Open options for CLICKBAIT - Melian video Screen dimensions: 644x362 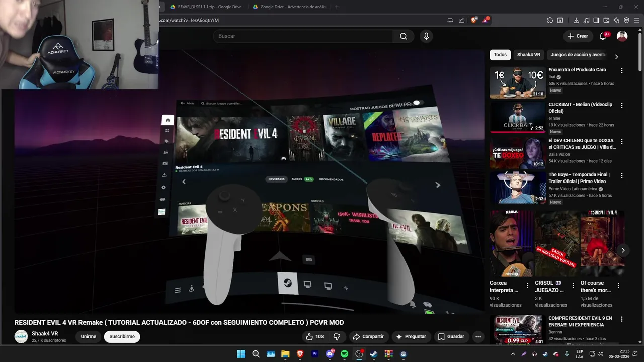(x=622, y=106)
